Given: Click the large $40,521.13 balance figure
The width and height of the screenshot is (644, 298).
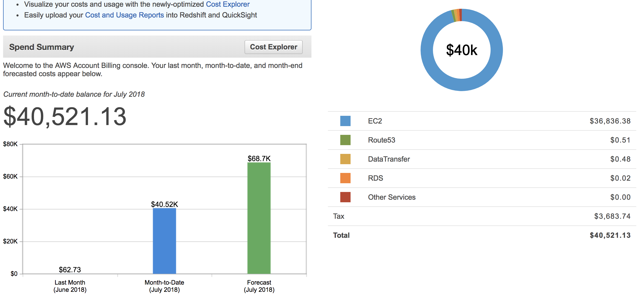Looking at the screenshot, I should point(65,117).
